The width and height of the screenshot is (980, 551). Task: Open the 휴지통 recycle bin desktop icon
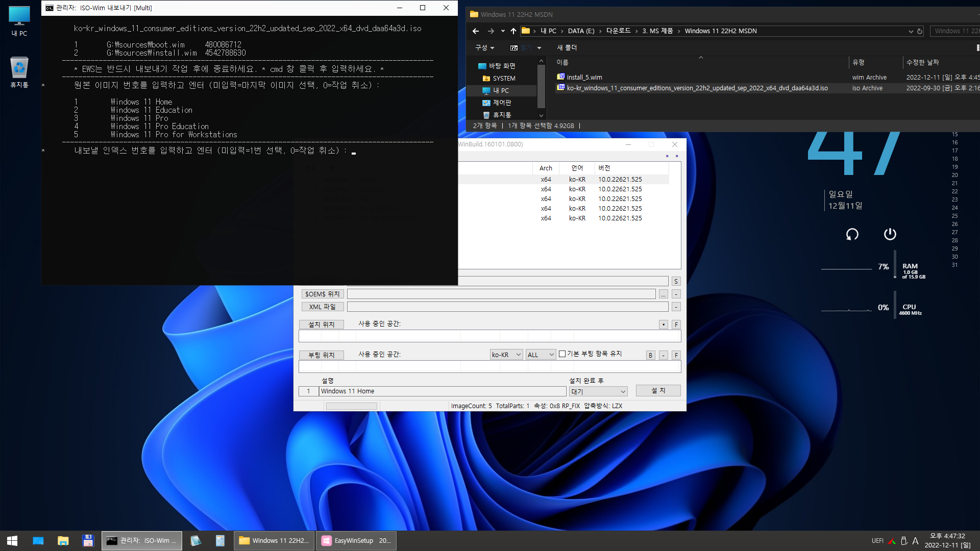tap(19, 72)
